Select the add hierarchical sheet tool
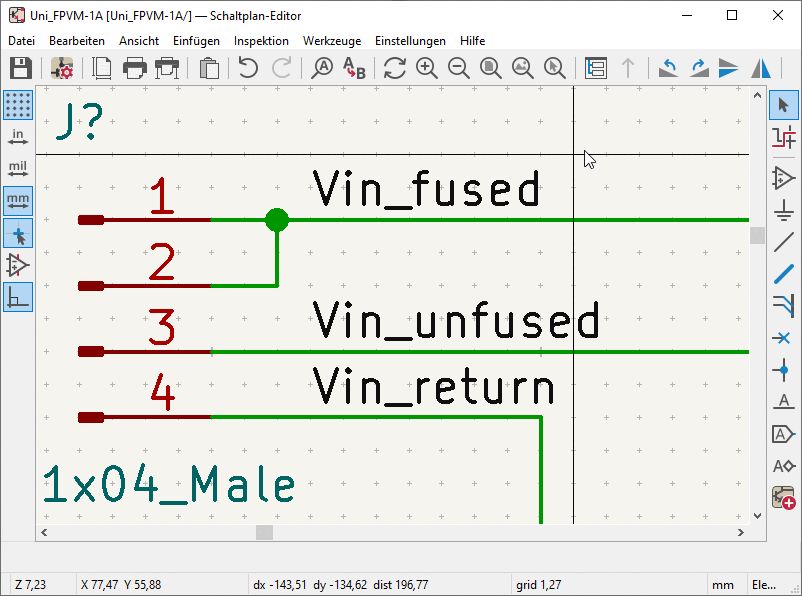 click(784, 497)
